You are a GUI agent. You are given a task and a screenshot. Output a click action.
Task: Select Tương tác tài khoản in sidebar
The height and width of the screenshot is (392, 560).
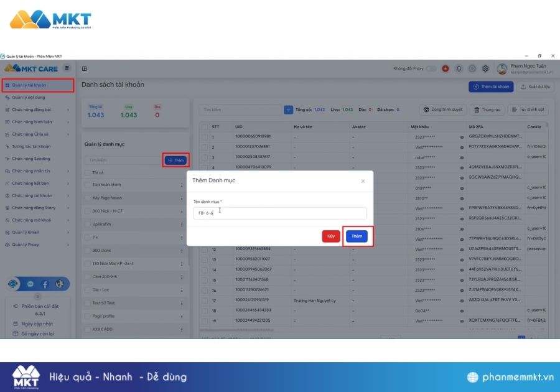[31, 146]
